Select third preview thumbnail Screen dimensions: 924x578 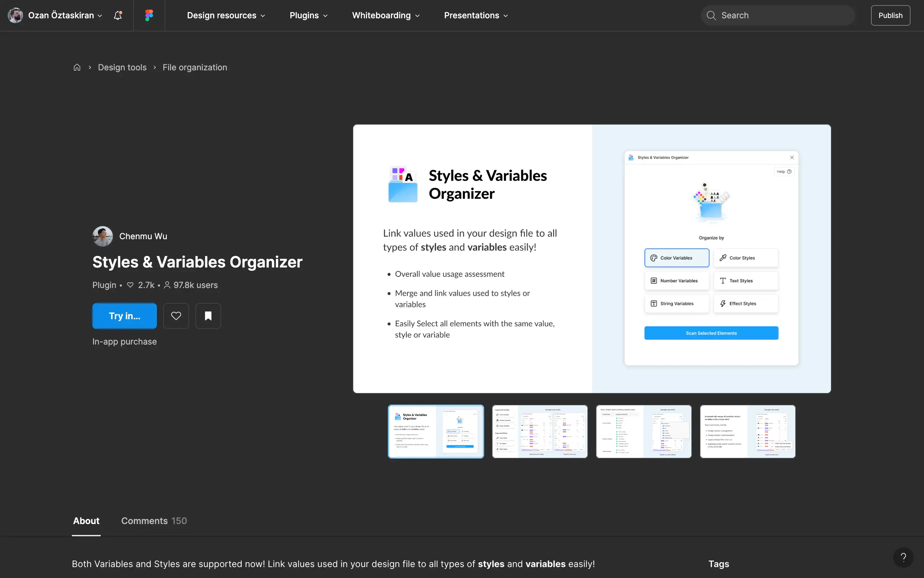(644, 432)
